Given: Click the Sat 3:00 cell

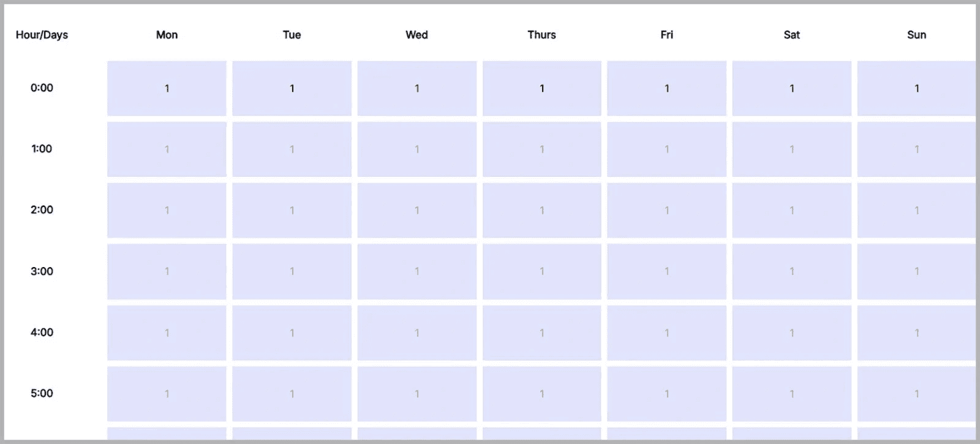Looking at the screenshot, I should tap(792, 271).
